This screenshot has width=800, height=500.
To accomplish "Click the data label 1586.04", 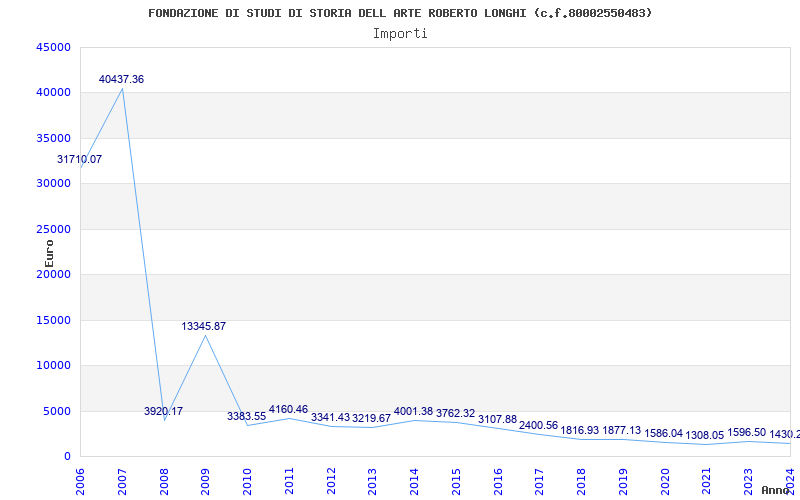I will (x=663, y=433).
